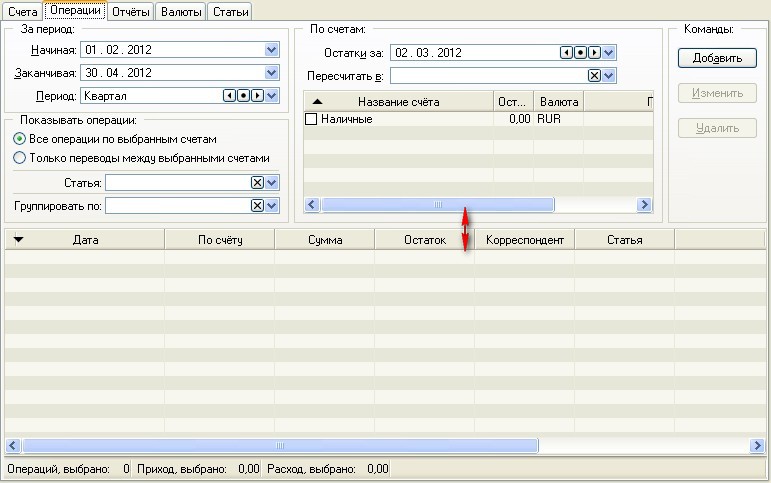Open the Начиная date dropdown
Viewport: 771px width, 483px height.
pyautogui.click(x=272, y=49)
